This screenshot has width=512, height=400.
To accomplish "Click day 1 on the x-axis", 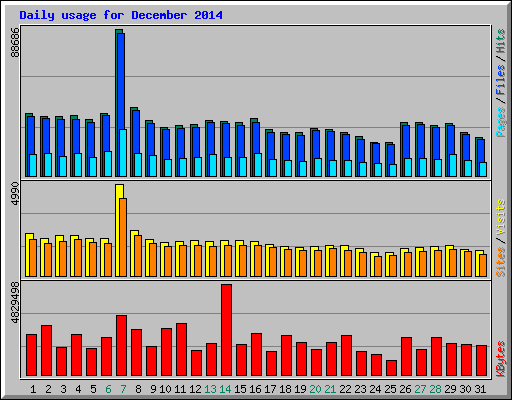I will 33,389.
